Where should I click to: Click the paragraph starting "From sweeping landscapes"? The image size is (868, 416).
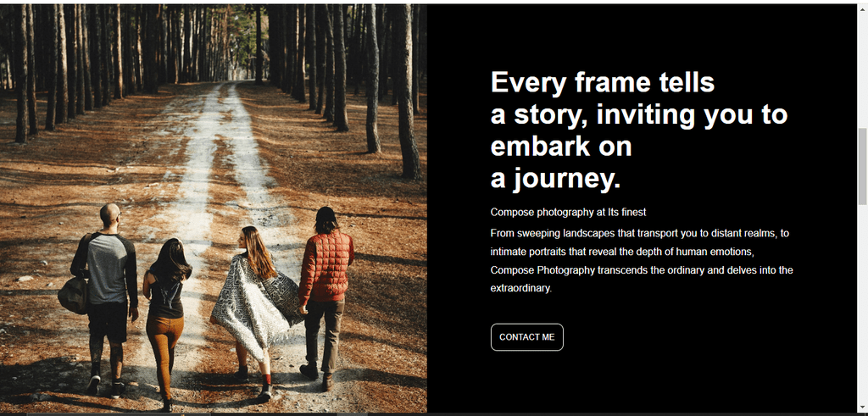[x=642, y=261]
